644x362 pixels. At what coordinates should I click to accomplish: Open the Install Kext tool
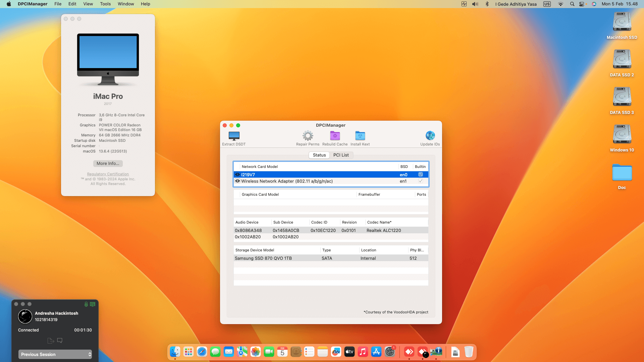click(x=360, y=137)
